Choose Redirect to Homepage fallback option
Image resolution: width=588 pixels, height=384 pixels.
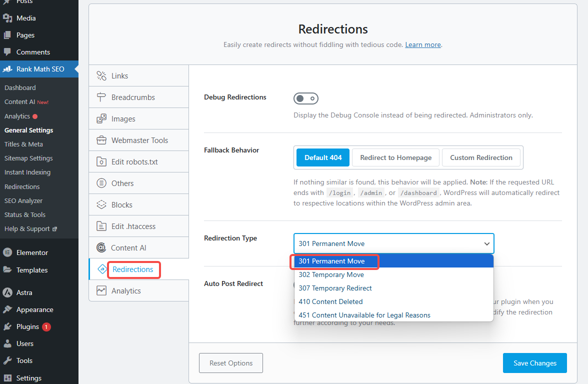(x=395, y=157)
